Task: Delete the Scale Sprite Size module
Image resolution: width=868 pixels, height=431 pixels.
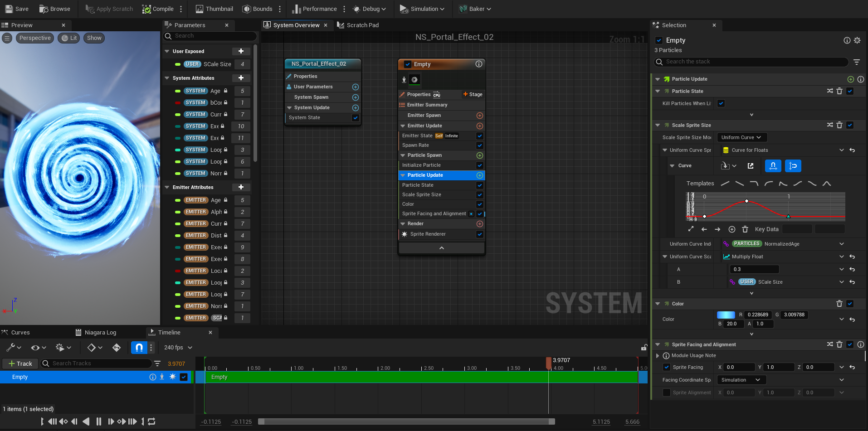Action: pyautogui.click(x=839, y=125)
